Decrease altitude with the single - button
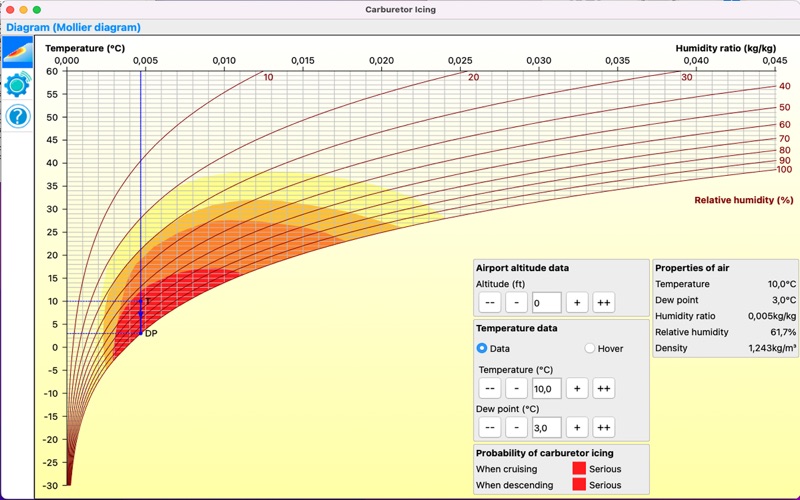Viewport: 800px width, 500px height. [516, 303]
